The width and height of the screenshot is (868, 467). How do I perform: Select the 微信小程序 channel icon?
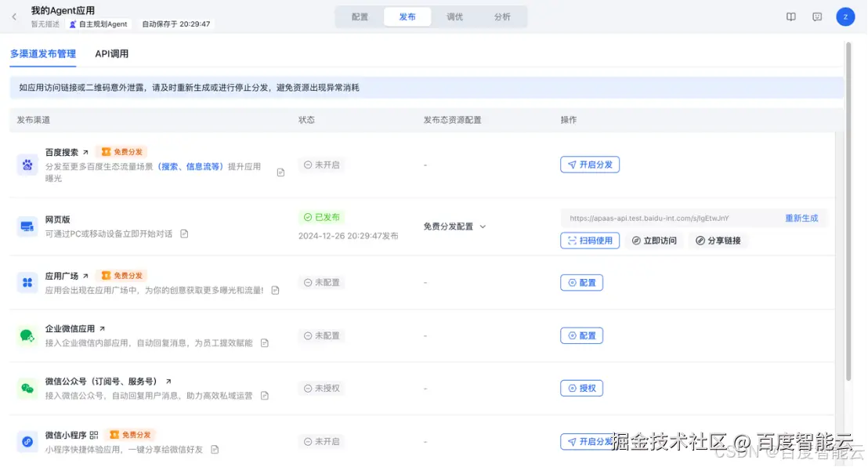pos(24,441)
